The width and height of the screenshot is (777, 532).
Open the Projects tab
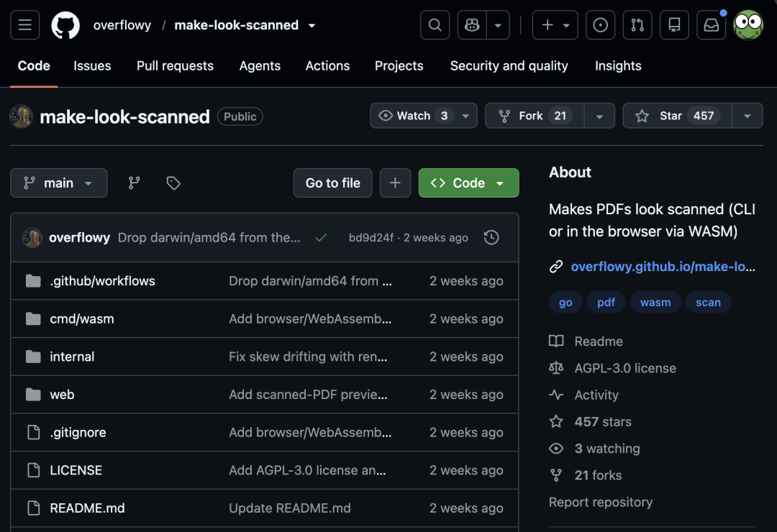click(x=399, y=66)
